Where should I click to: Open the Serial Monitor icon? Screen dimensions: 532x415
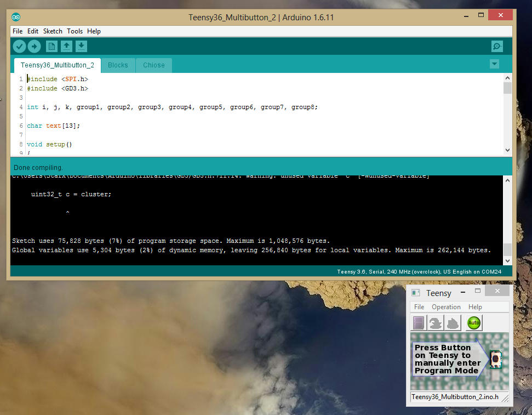click(496, 46)
